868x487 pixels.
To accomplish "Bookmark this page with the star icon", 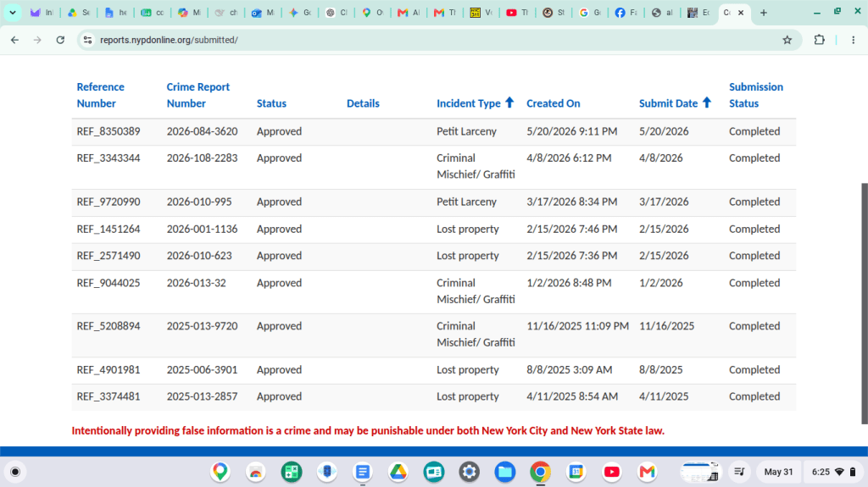I will click(x=787, y=40).
